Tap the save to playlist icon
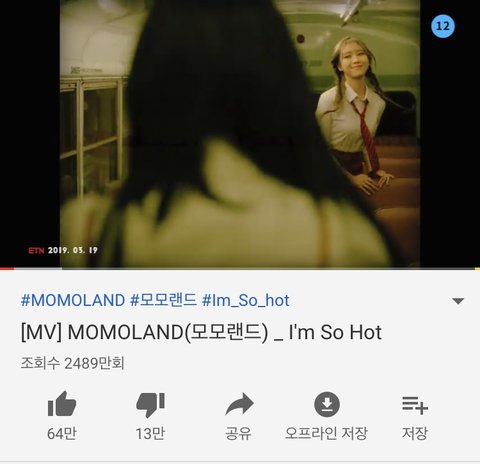Screen dimensions: 480x464 click(415, 405)
